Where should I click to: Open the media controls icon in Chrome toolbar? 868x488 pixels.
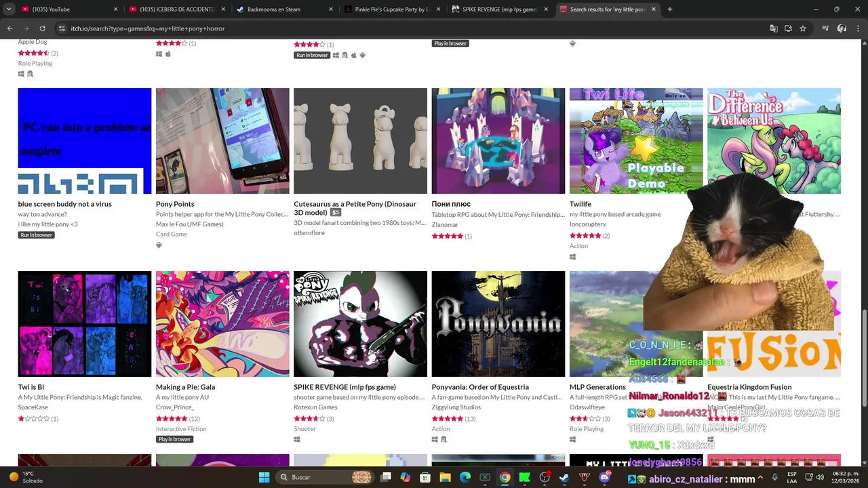click(825, 28)
